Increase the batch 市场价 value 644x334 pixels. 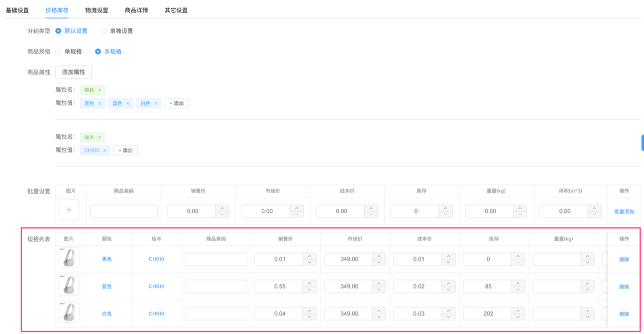(x=297, y=208)
